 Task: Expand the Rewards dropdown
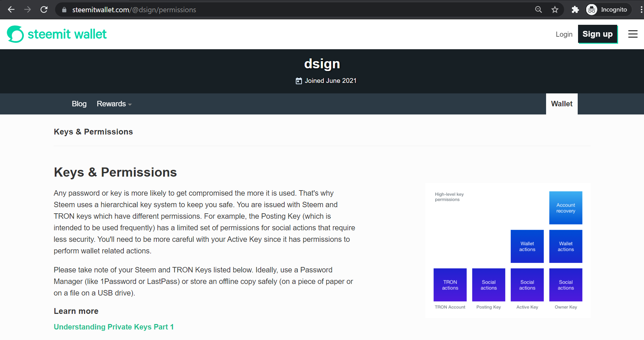(x=114, y=104)
